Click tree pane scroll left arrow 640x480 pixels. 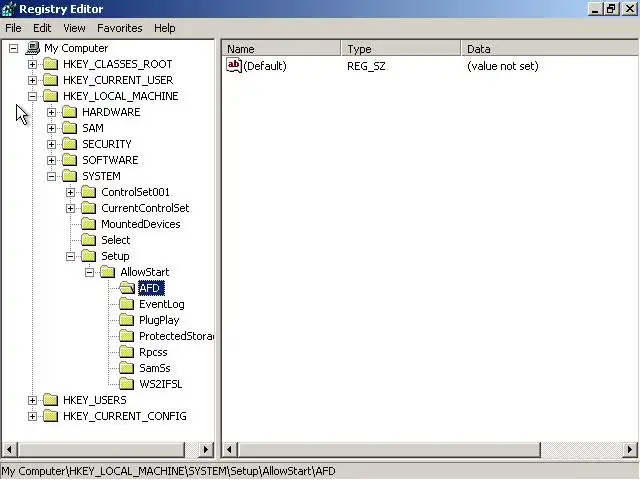[x=9, y=450]
